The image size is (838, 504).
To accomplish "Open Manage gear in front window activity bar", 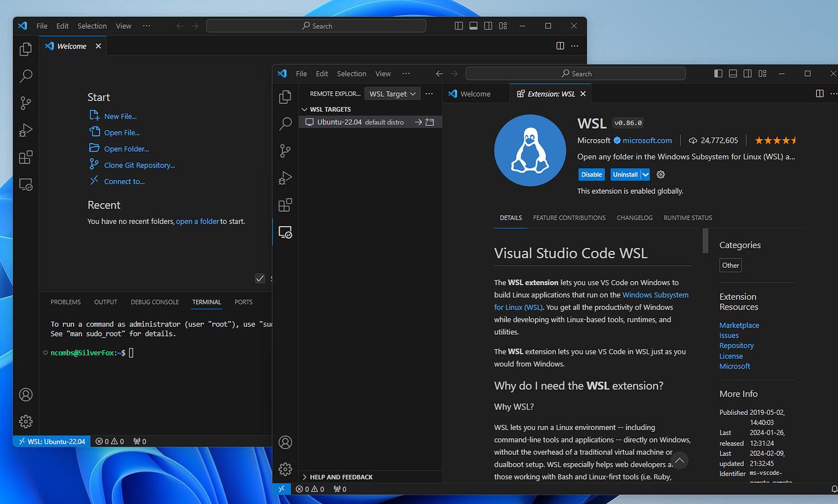I will (285, 469).
